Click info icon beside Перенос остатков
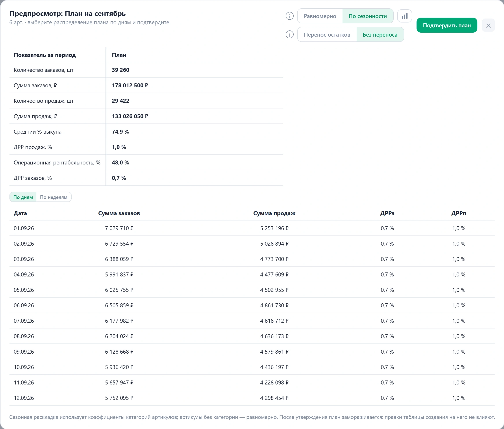 click(289, 35)
